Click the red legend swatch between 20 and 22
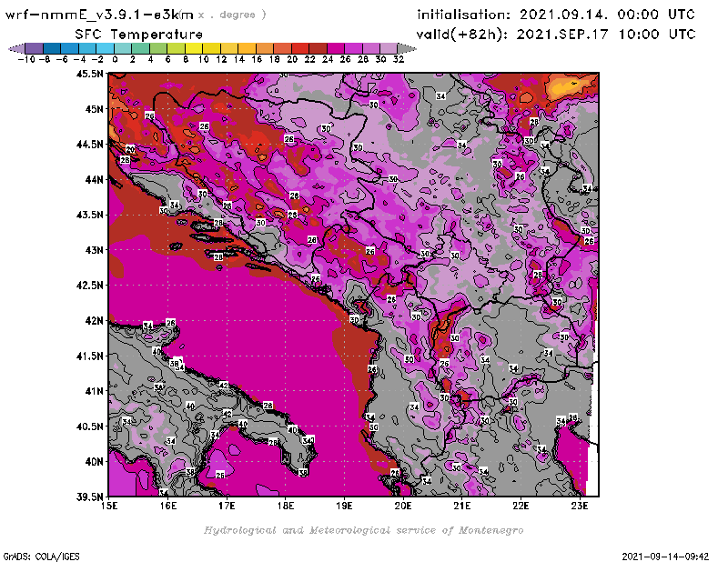This screenshot has height=562, width=728. 300,48
